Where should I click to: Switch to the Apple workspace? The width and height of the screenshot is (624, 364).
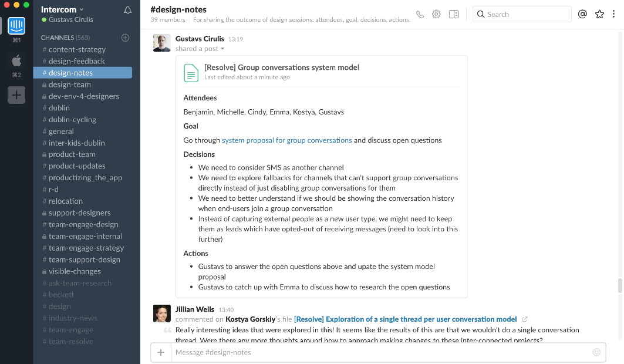[x=16, y=60]
